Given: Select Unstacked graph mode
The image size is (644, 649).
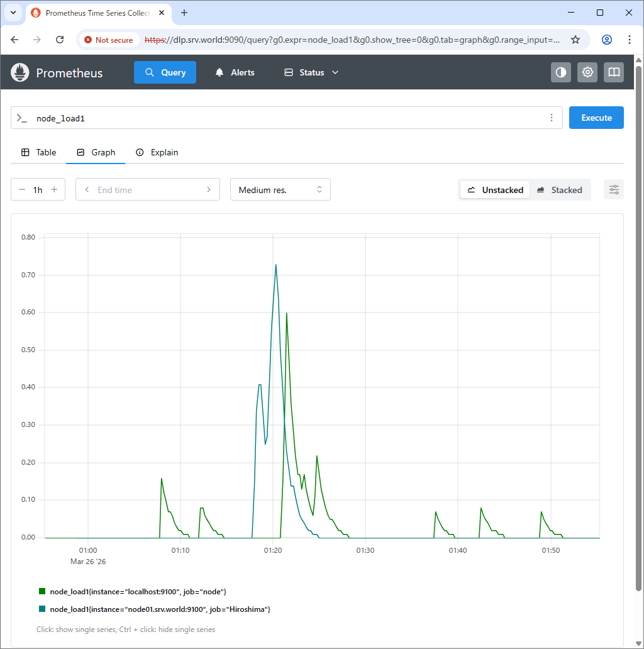Looking at the screenshot, I should (x=495, y=190).
